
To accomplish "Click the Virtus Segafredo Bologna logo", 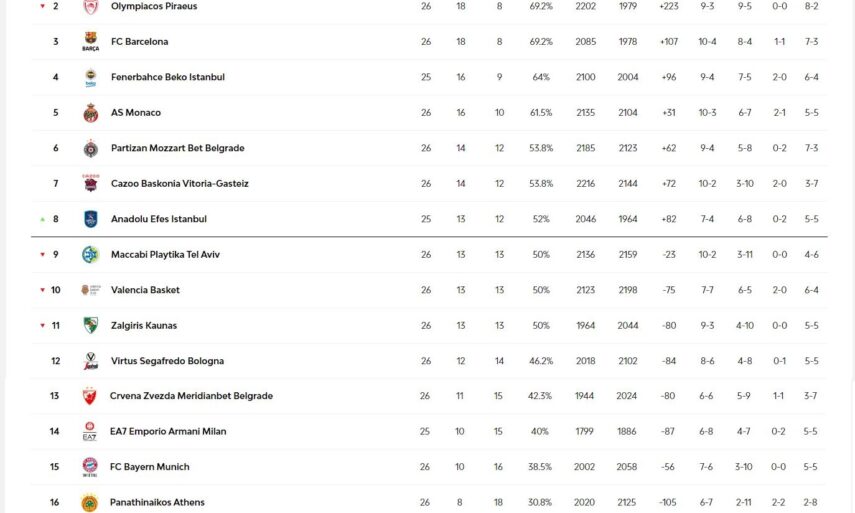I will (x=90, y=361).
